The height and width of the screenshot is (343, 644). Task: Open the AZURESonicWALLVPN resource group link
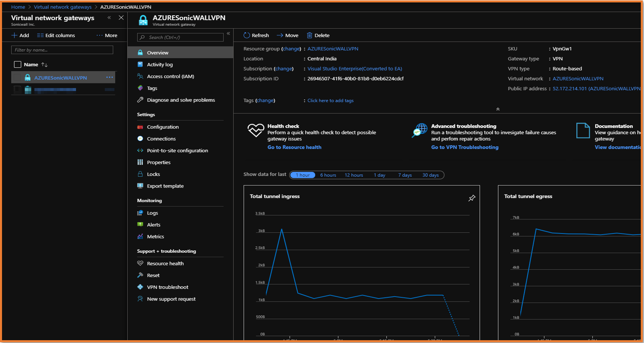[333, 49]
